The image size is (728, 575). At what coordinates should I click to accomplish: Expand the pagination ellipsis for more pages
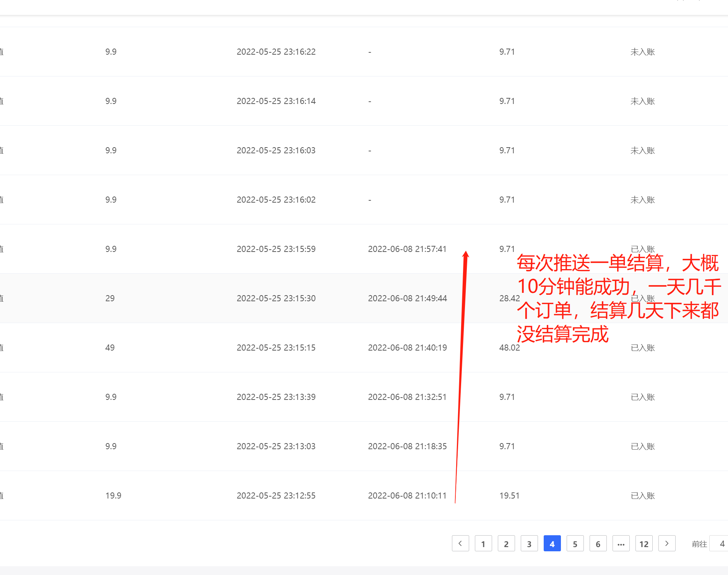click(621, 543)
